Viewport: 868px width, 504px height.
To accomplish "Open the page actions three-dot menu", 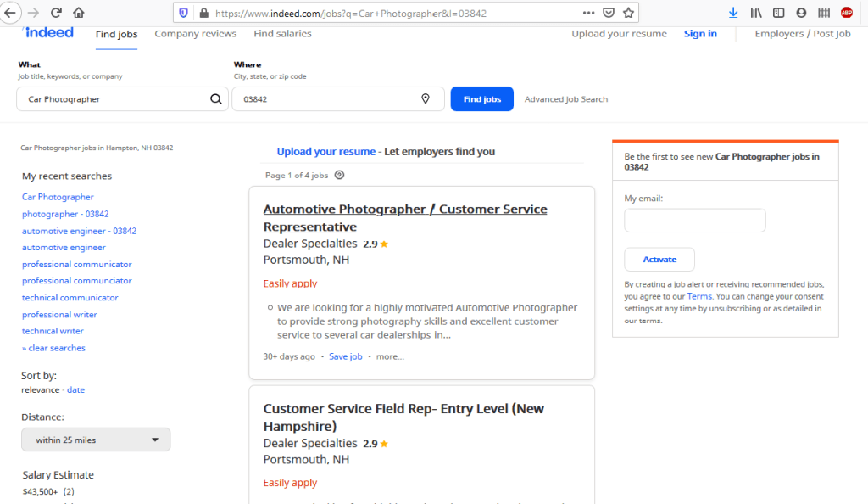I will (x=588, y=13).
